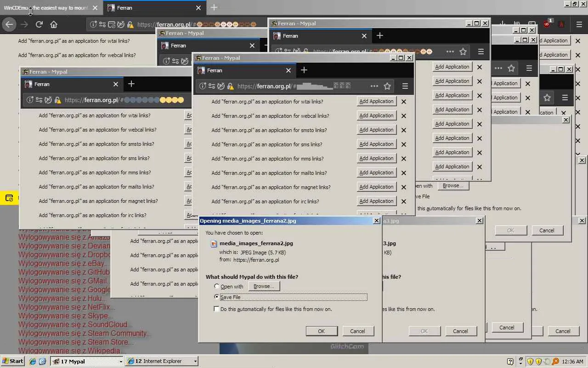Screen dimensions: 588x368
Task: Dismiss the irc links prompt in the front window
Action: [x=404, y=201]
